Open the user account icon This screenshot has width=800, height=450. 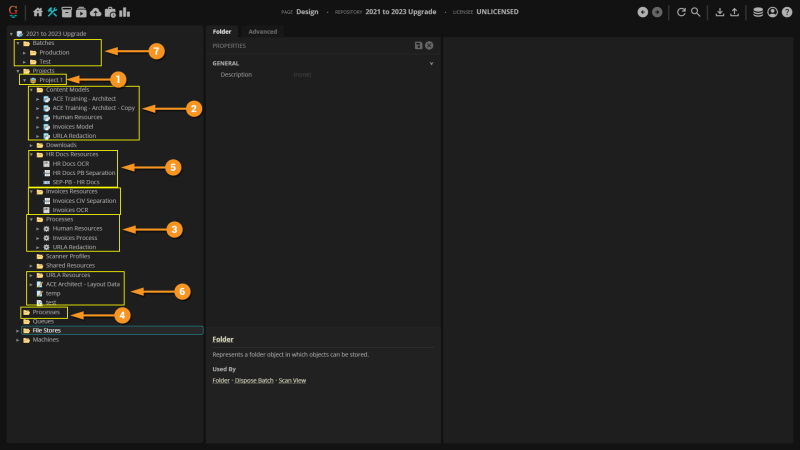coord(772,12)
